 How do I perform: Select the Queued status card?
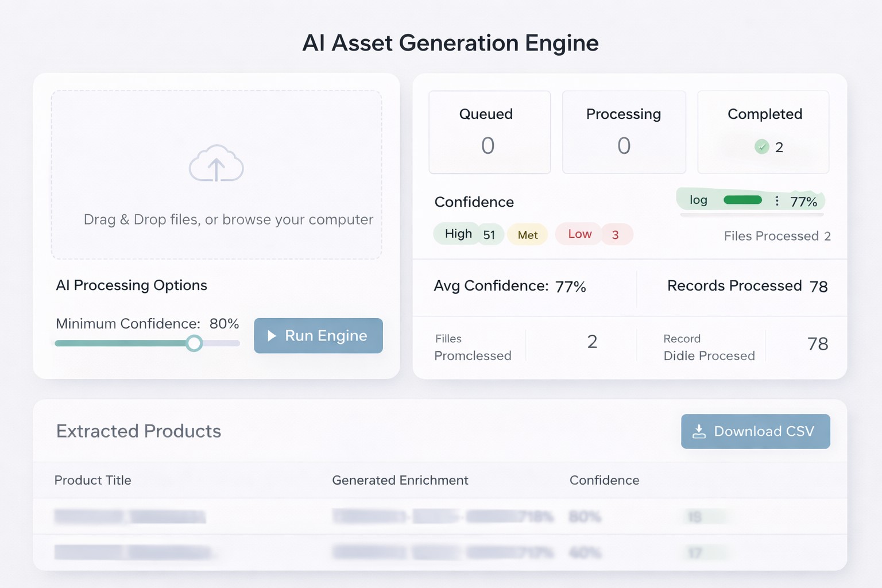coord(489,132)
